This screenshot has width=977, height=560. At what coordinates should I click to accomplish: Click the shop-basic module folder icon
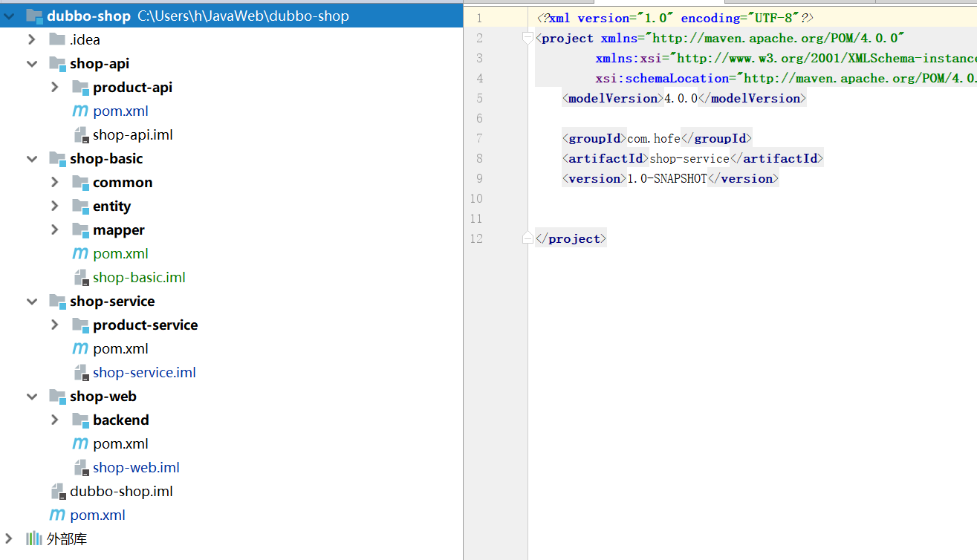click(x=57, y=158)
